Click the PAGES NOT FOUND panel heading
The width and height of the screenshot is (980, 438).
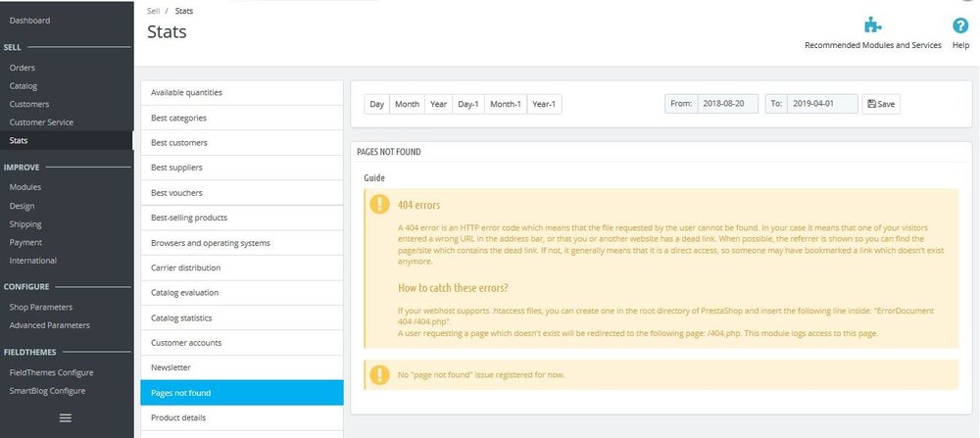point(389,152)
